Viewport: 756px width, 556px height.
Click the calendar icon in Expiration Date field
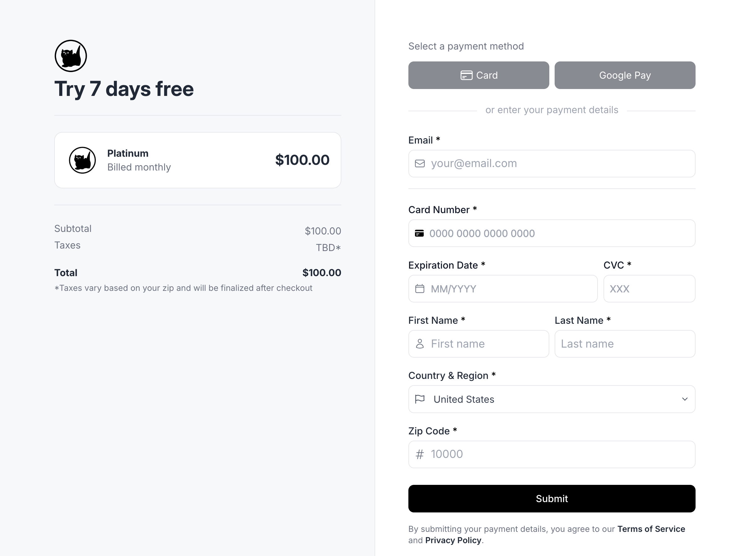[420, 289]
